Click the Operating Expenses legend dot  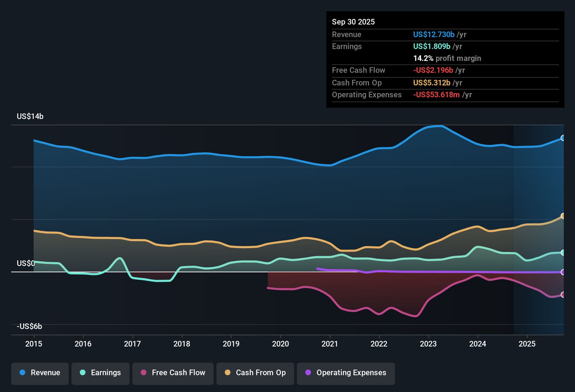pyautogui.click(x=307, y=373)
